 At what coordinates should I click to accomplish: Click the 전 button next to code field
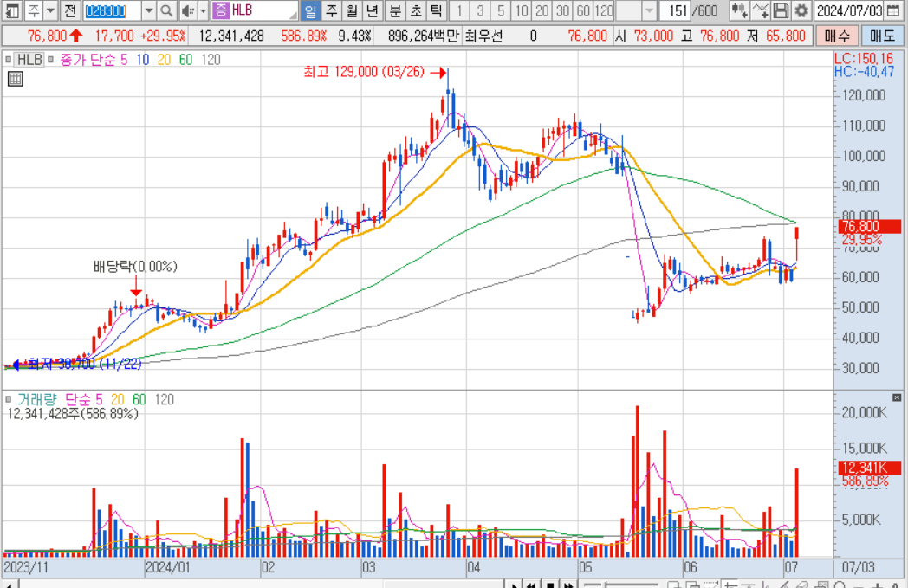click(70, 10)
